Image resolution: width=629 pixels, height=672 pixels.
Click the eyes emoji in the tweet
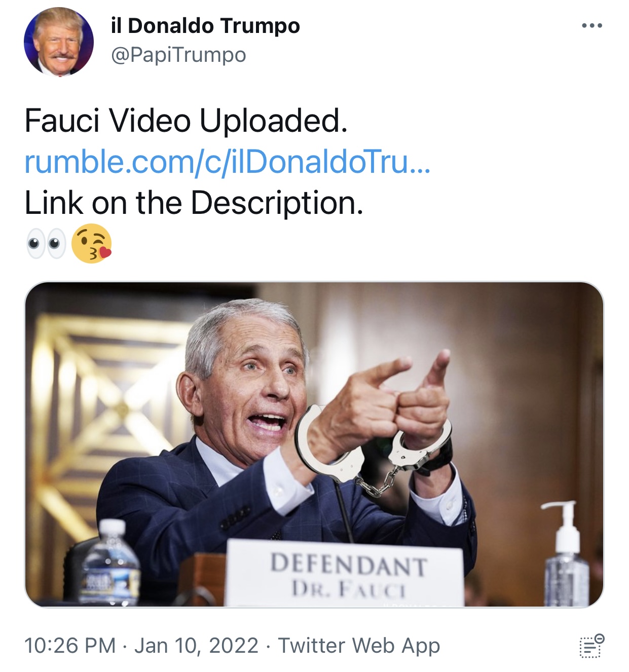click(46, 244)
